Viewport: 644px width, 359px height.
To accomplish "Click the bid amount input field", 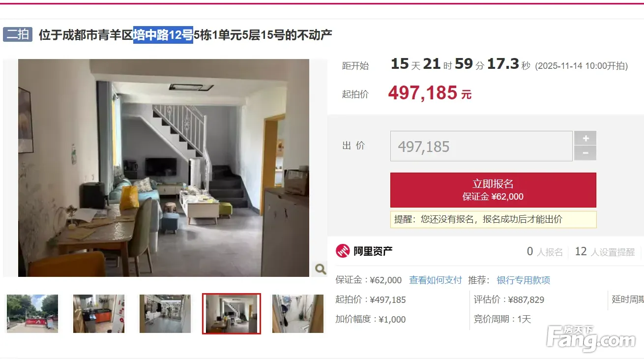I will click(481, 146).
